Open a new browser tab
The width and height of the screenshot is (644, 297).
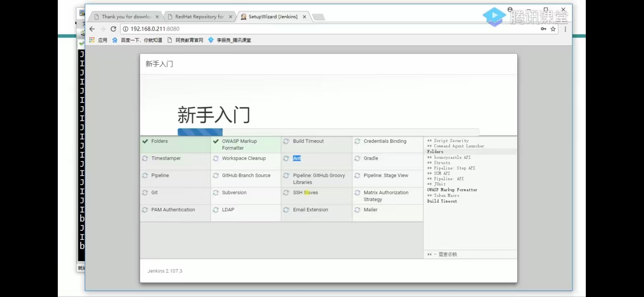pyautogui.click(x=319, y=17)
